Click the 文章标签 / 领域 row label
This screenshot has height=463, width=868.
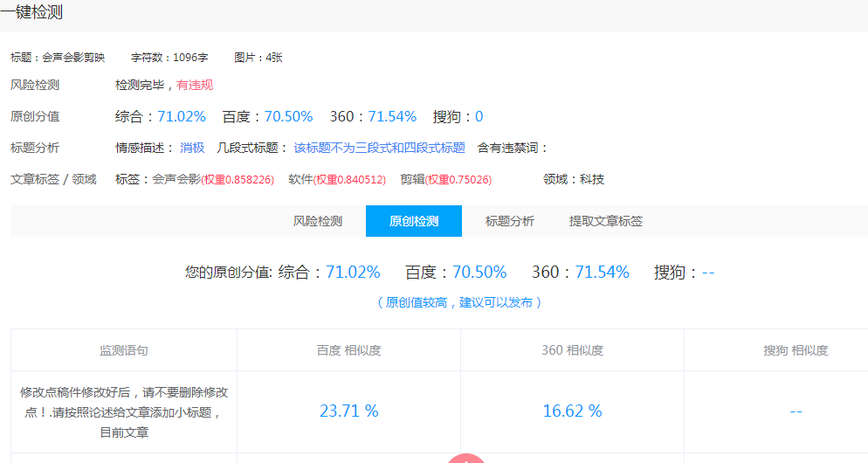click(53, 179)
